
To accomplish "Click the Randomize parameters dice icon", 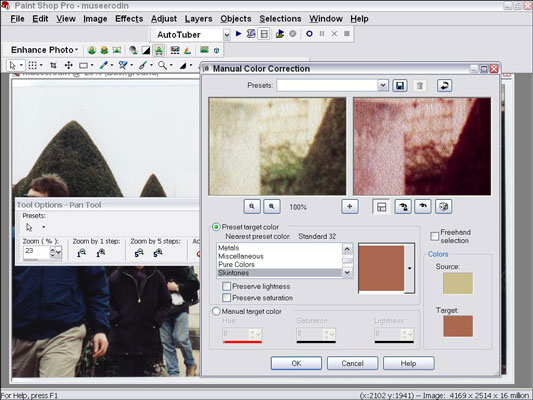I will pyautogui.click(x=444, y=206).
